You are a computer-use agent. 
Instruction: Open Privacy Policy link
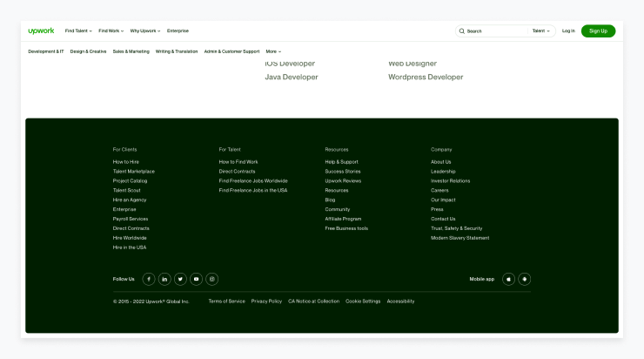pyautogui.click(x=266, y=301)
